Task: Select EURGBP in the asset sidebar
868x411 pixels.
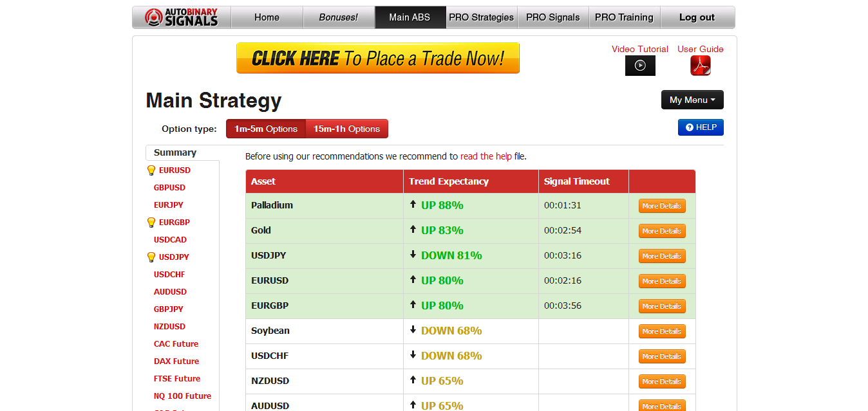Action: coord(175,223)
